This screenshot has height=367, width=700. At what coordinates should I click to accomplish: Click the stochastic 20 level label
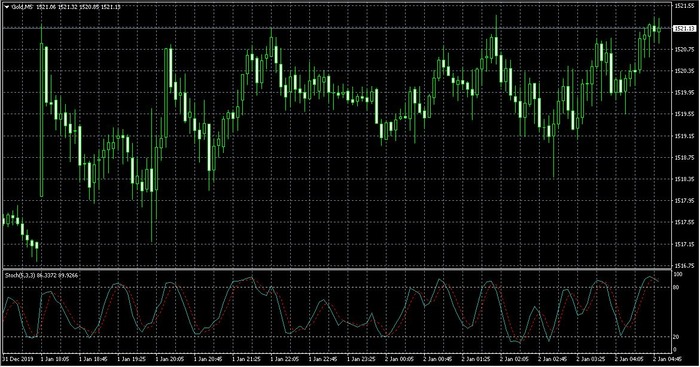(x=675, y=337)
